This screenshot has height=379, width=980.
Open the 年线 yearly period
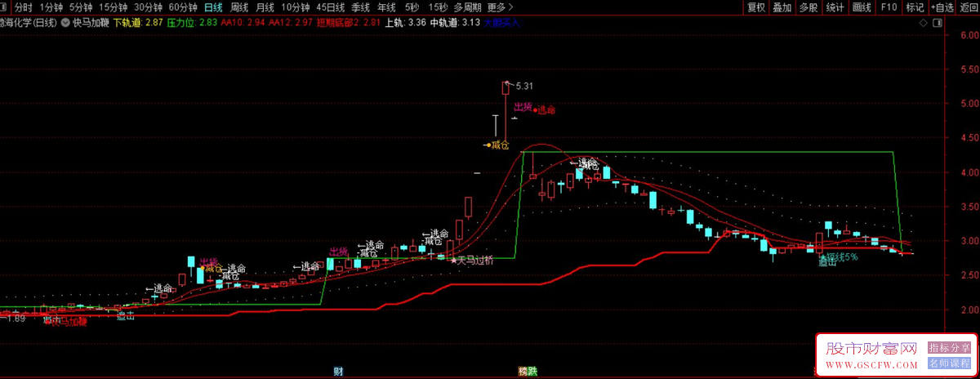click(386, 7)
